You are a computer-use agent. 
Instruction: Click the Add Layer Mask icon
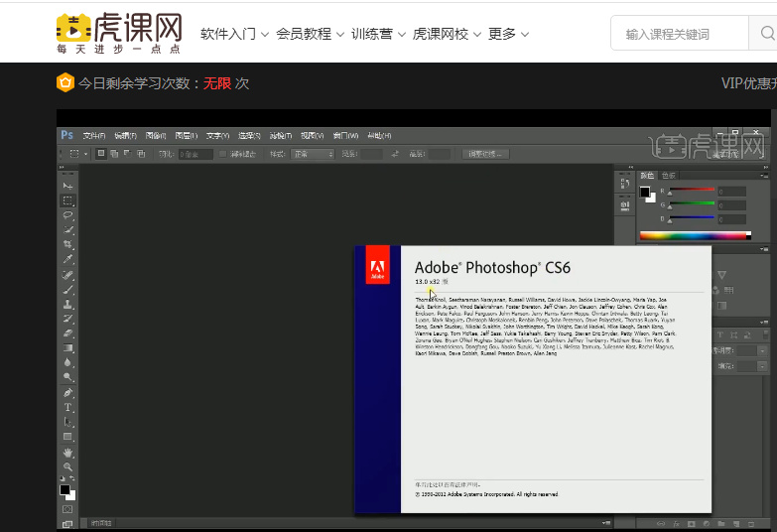click(x=692, y=524)
